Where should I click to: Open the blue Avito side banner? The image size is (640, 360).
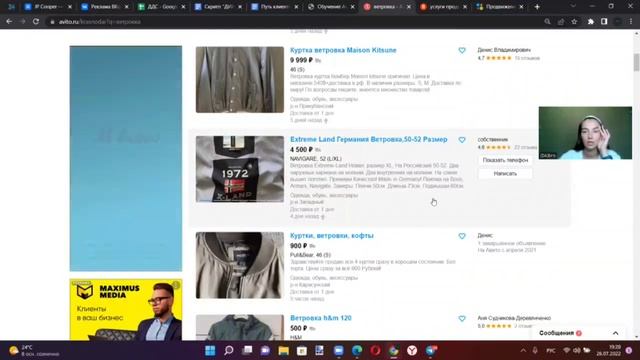tap(126, 158)
